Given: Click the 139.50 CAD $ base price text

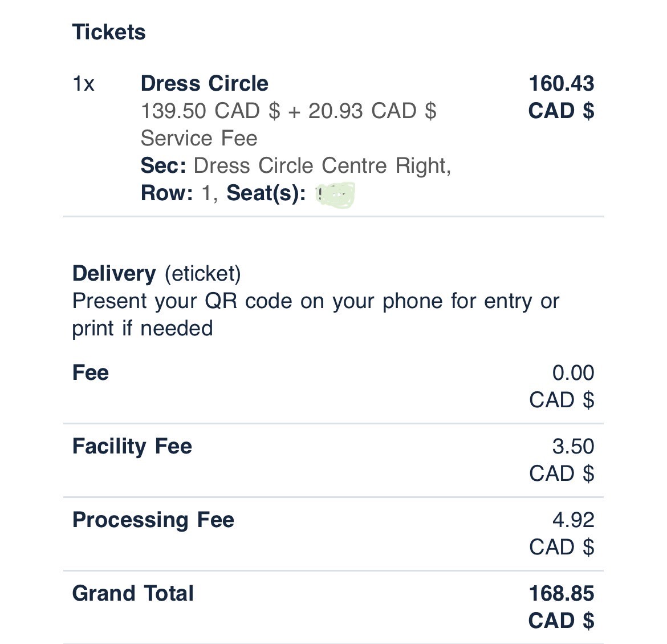Looking at the screenshot, I should (x=210, y=111).
